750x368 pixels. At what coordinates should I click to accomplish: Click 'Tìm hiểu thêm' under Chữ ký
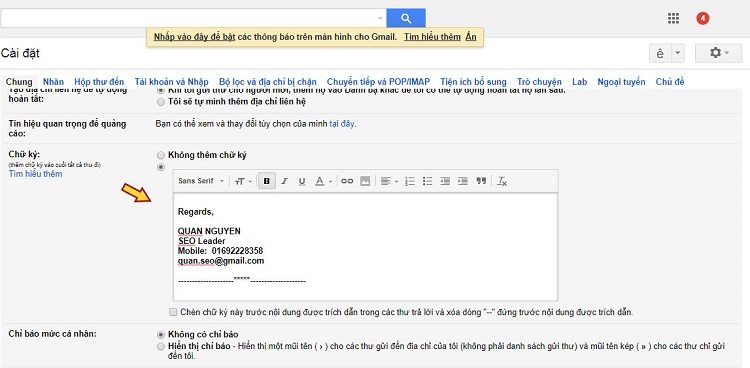[x=35, y=174]
